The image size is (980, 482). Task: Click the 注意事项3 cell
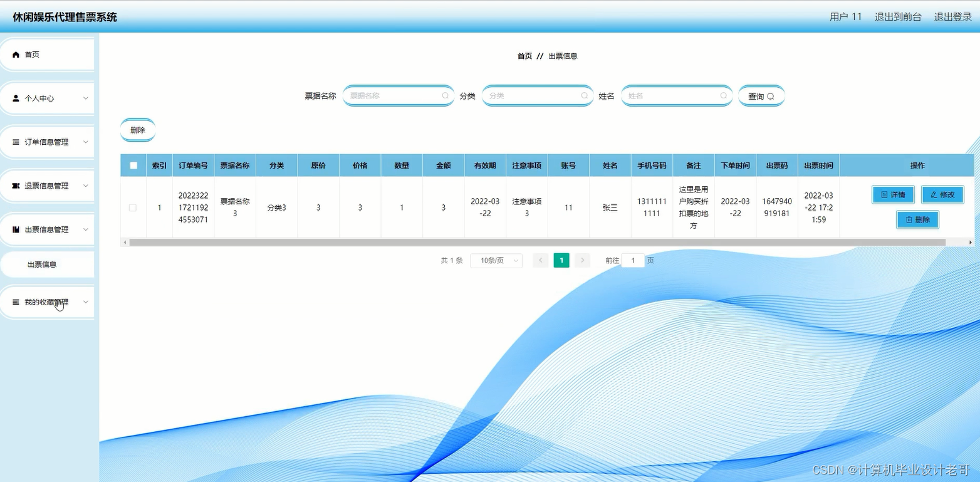tap(527, 207)
